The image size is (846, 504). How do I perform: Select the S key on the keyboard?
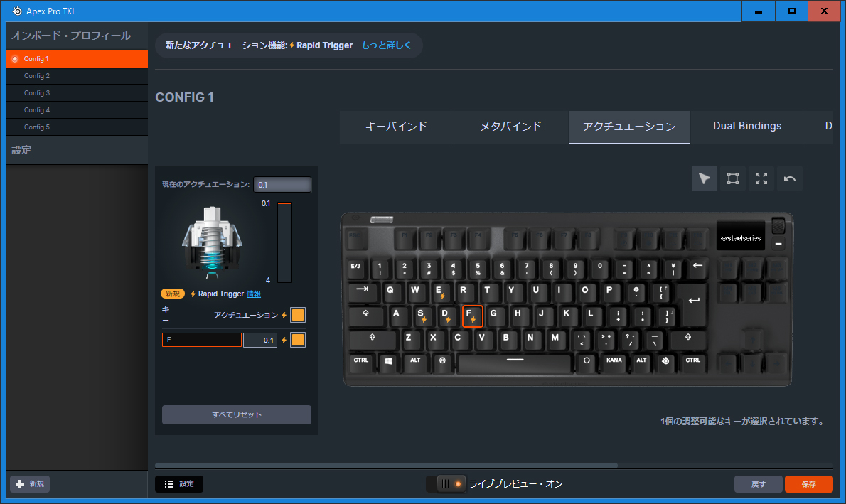point(422,315)
